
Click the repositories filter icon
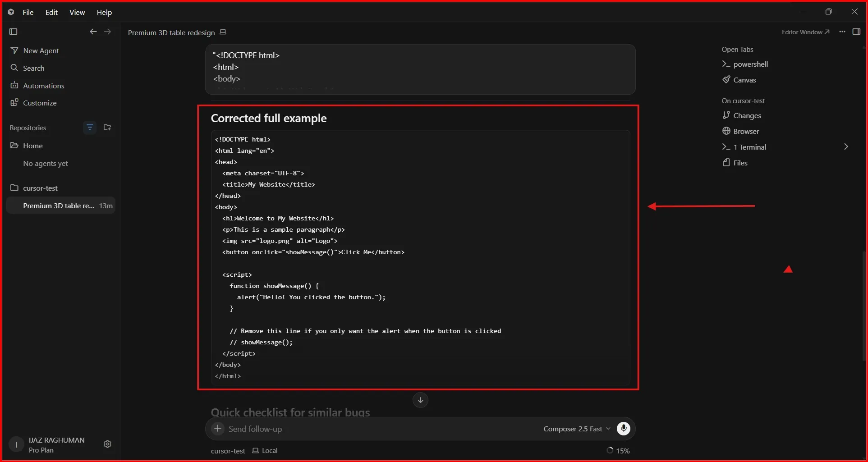(90, 128)
